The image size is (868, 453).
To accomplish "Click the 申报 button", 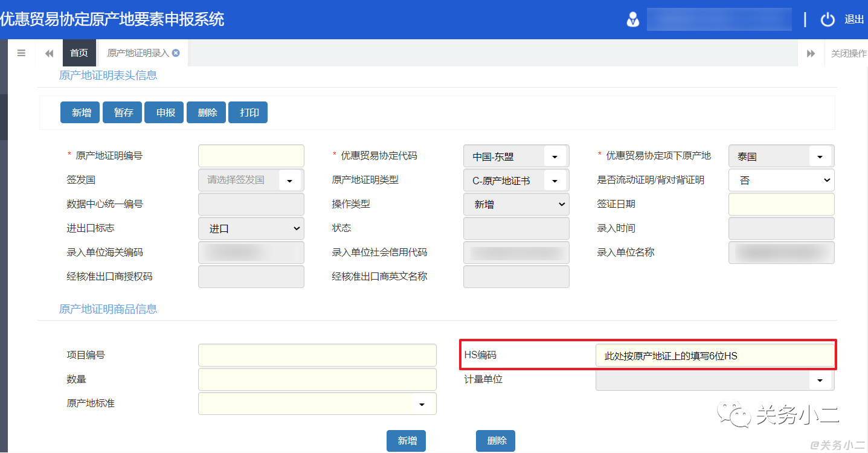I will (165, 112).
